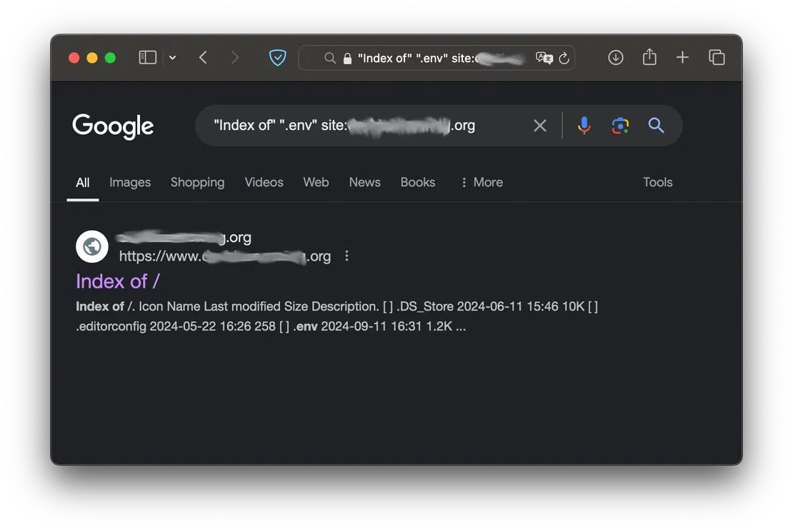Open the sidebar dropdown chevron

172,58
